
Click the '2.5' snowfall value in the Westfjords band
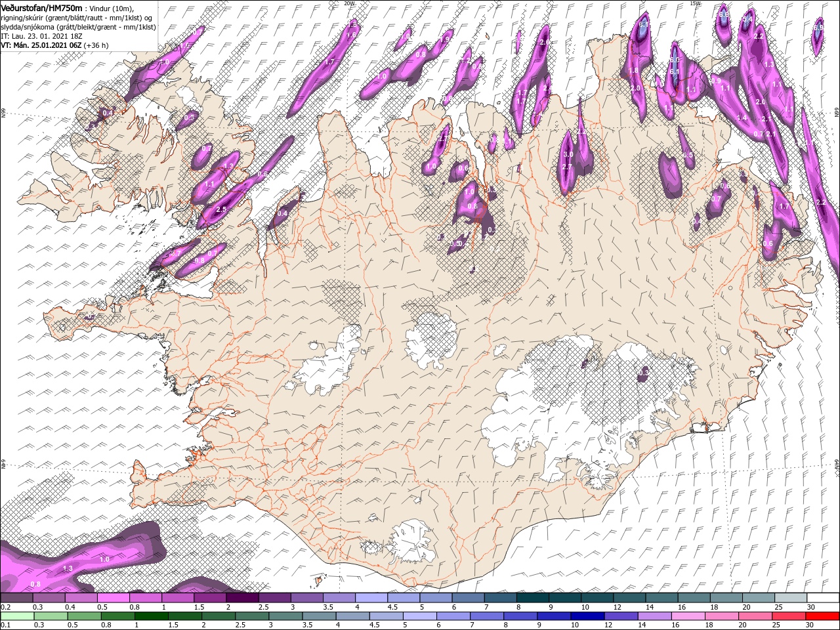pos(220,209)
